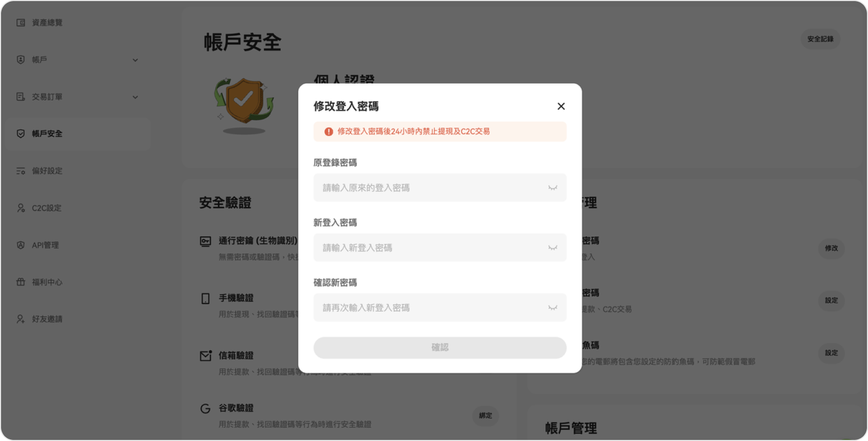The width and height of the screenshot is (868, 441).
Task: Open the 安全記錄 button at top right
Action: [820, 39]
